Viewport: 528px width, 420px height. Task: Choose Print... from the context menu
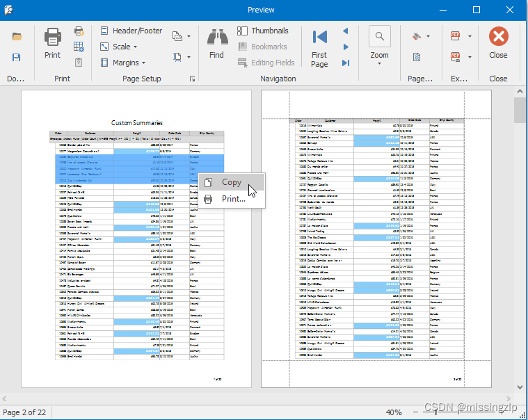pyautogui.click(x=232, y=199)
